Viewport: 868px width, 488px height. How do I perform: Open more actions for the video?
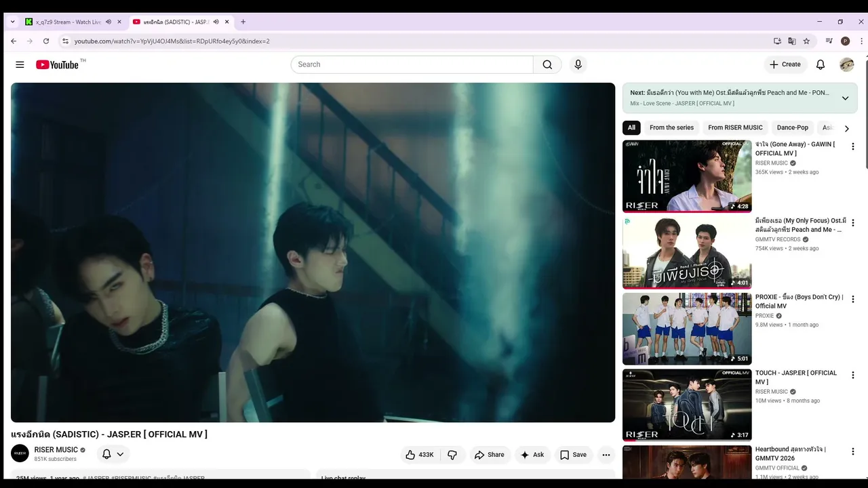[606, 455]
